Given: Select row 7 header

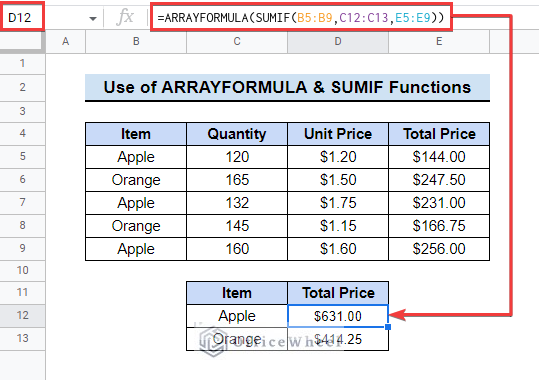Looking at the screenshot, I should (22, 203).
